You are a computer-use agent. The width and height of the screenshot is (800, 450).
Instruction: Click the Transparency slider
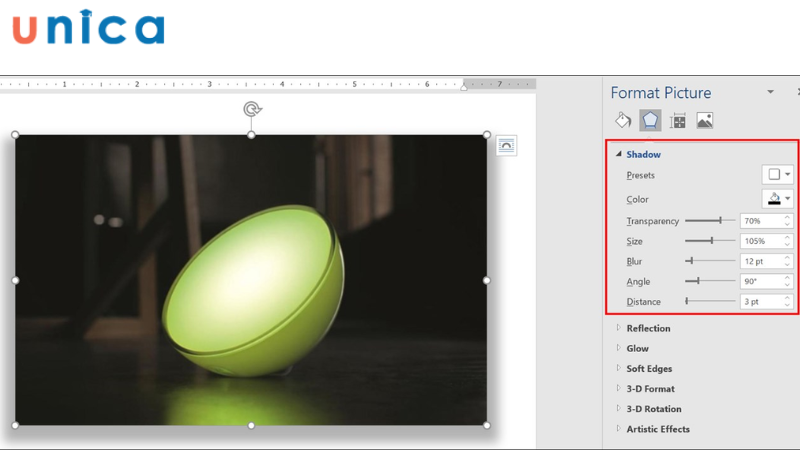point(710,220)
